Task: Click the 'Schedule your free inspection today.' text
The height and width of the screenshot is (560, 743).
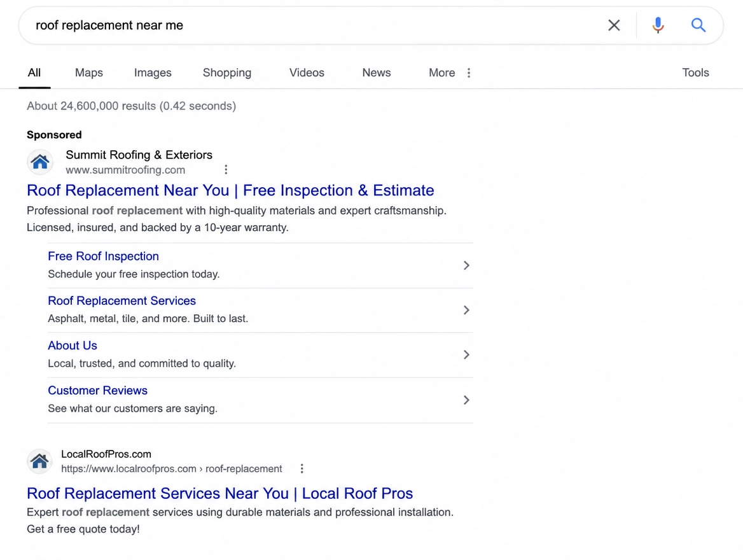Action: point(134,274)
